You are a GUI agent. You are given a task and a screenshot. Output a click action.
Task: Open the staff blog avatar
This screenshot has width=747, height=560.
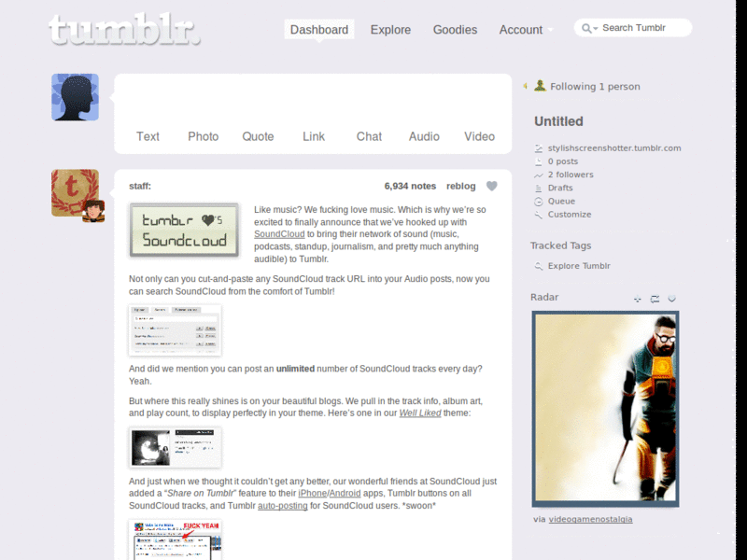tap(76, 193)
